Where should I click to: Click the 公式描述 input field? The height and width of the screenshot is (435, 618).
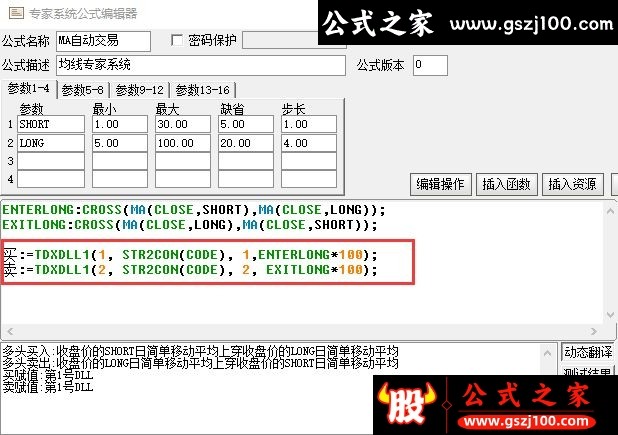(201, 65)
